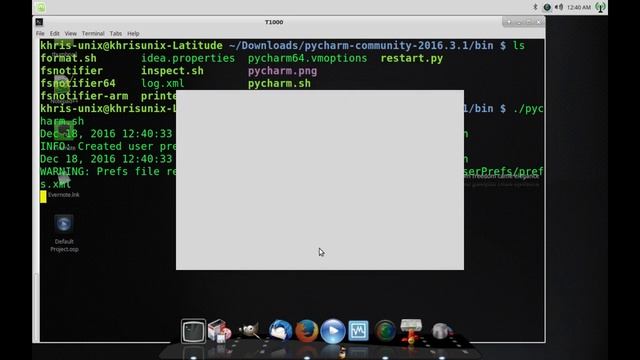Click the pycharm.png filename in terminal output

click(x=282, y=71)
